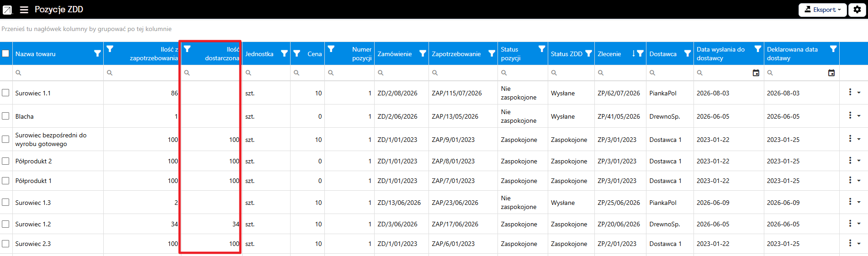Open three-dot menu for Surowiec 2.3
Viewport: 868px width, 256px height.
click(850, 243)
